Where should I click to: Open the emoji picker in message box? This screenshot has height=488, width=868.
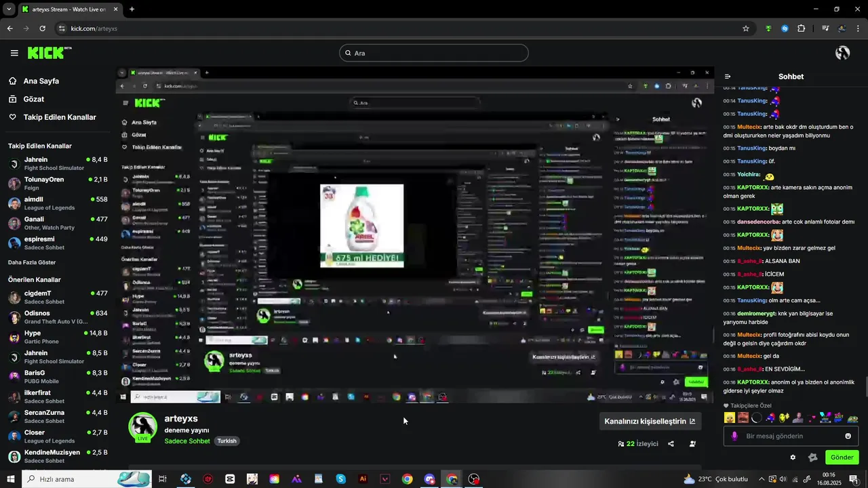(848, 436)
